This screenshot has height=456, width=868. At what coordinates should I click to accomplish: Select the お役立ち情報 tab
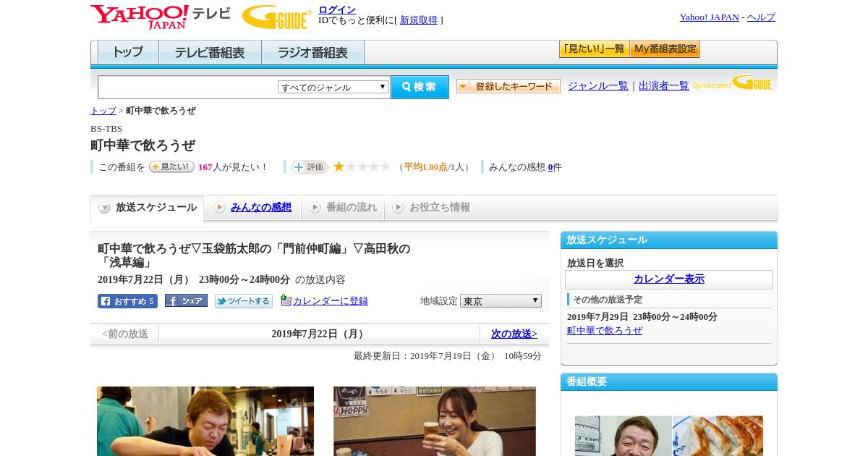(x=431, y=208)
